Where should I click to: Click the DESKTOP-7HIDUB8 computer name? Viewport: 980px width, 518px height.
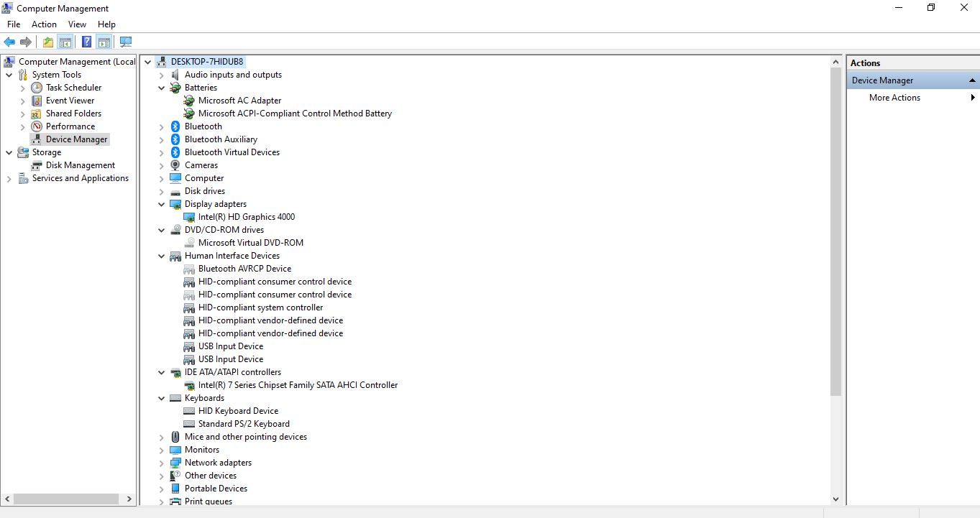pos(207,62)
